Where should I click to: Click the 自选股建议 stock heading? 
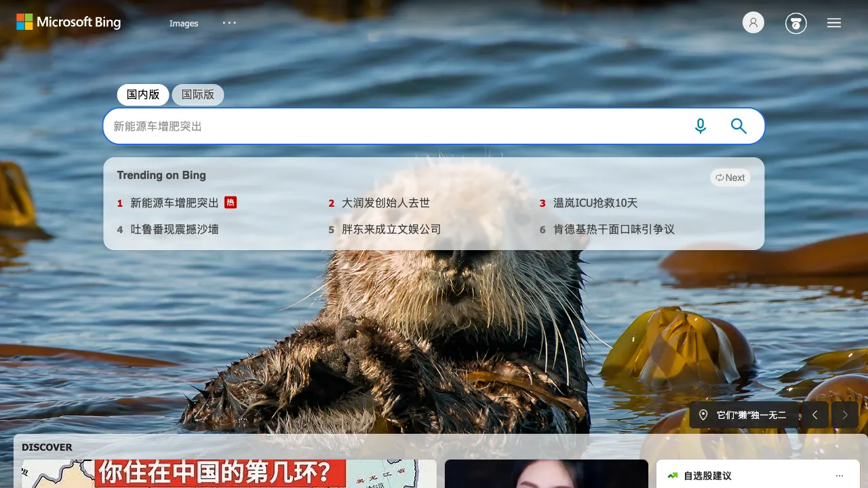[x=708, y=476]
